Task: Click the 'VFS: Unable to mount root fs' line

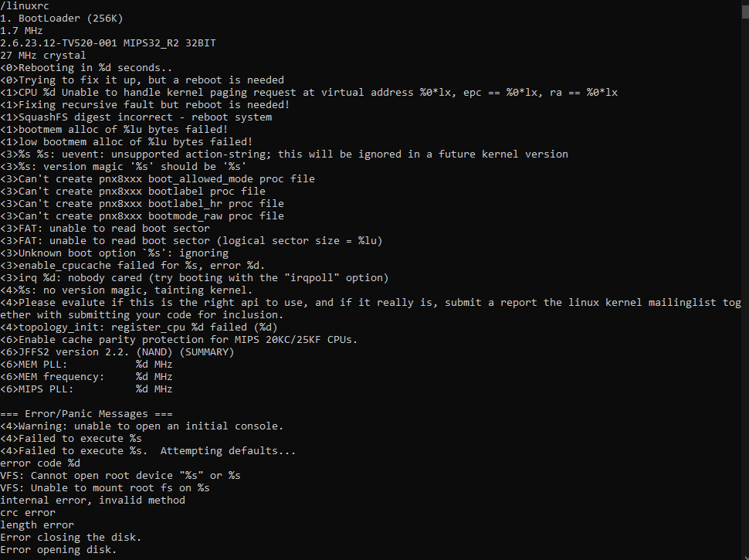Action: (x=105, y=488)
